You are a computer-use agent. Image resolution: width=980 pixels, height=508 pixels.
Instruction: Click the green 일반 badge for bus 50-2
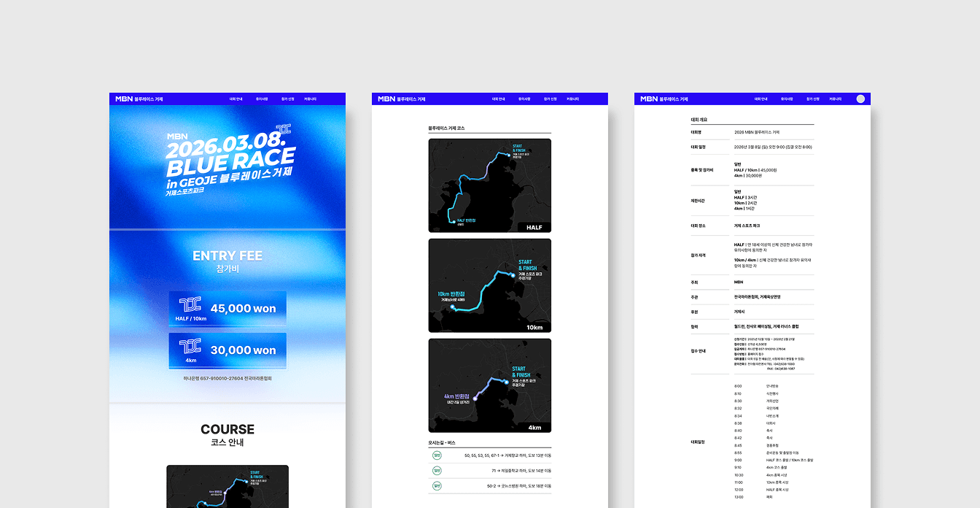(437, 485)
